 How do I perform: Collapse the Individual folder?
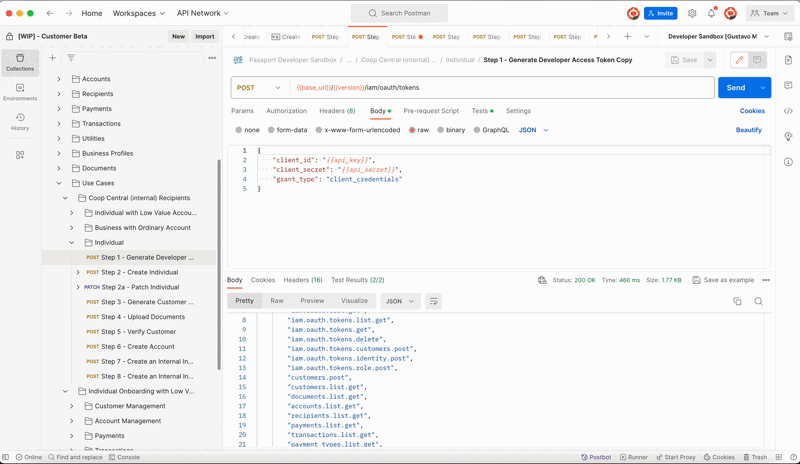pyautogui.click(x=71, y=242)
